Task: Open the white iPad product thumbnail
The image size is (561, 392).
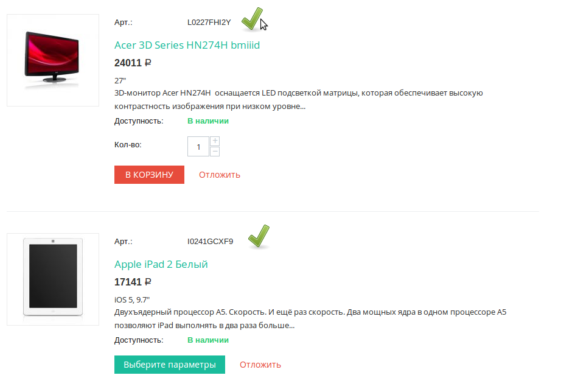Action: point(52,279)
